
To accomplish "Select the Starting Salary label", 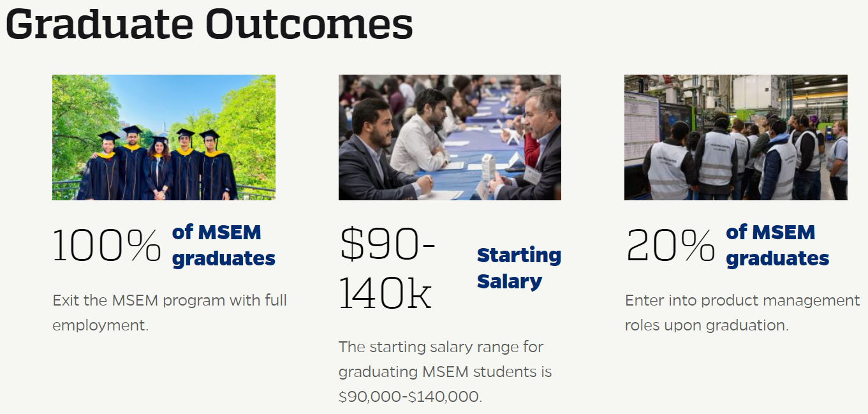I will pyautogui.click(x=519, y=268).
